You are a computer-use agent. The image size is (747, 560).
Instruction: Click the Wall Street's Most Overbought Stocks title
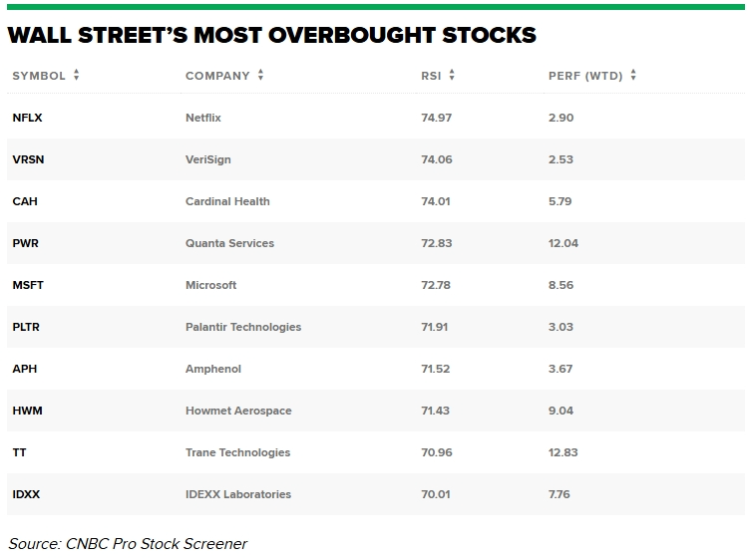click(271, 35)
